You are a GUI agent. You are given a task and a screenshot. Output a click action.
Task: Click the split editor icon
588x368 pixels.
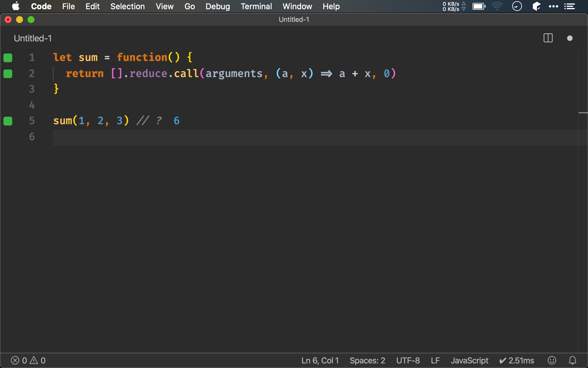pyautogui.click(x=548, y=38)
